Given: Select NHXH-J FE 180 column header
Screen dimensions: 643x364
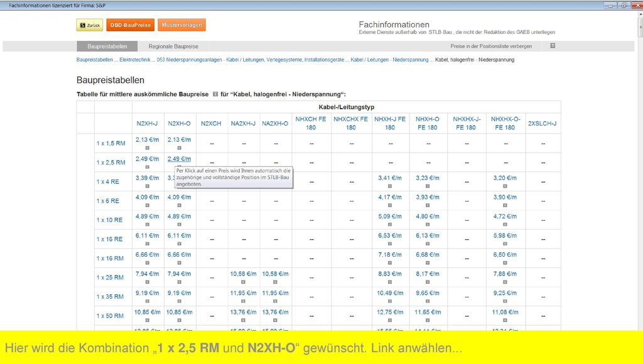Looking at the screenshot, I should point(390,124).
